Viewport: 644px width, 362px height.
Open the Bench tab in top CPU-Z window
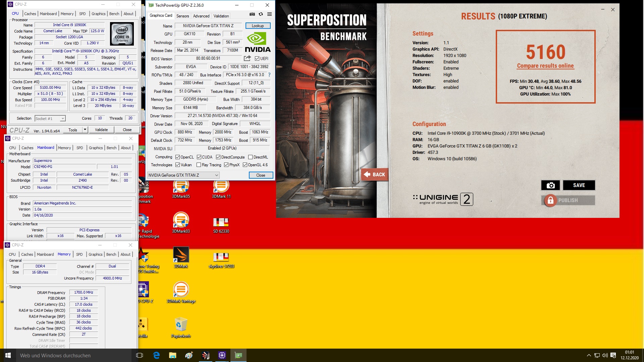pyautogui.click(x=114, y=14)
